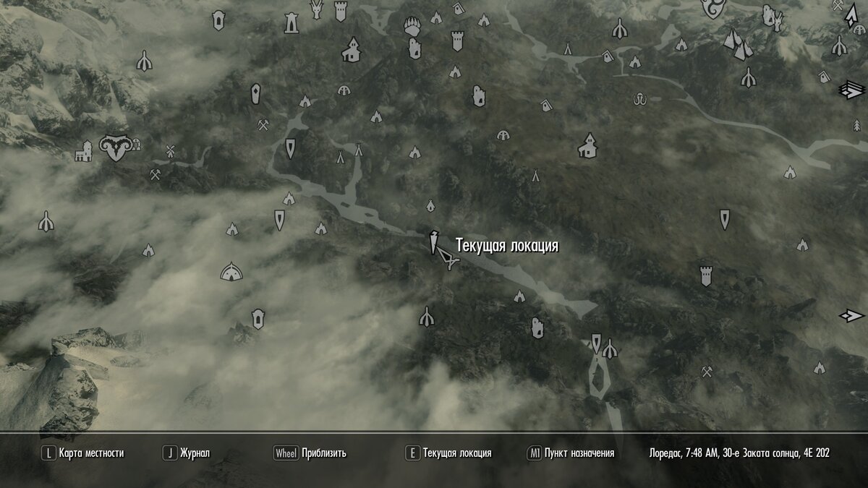This screenshot has height=488, width=868.
Task: Select shield marker beside the barrow at lower river
Action: (x=596, y=343)
